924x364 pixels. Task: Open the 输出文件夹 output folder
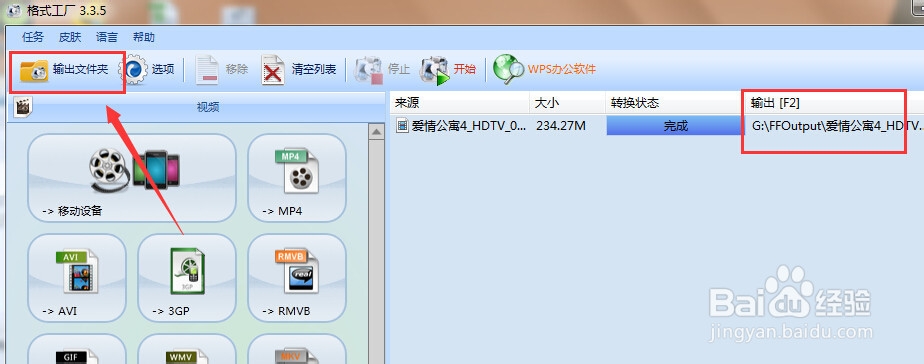click(x=64, y=70)
